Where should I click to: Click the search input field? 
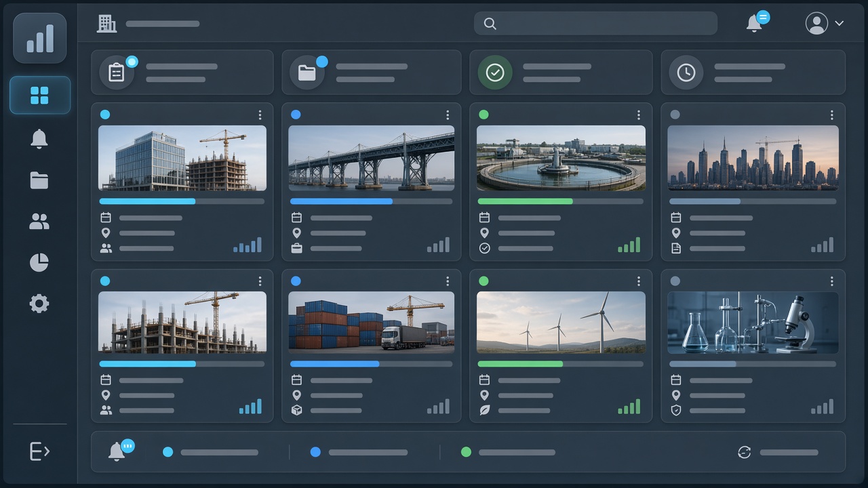(x=595, y=24)
